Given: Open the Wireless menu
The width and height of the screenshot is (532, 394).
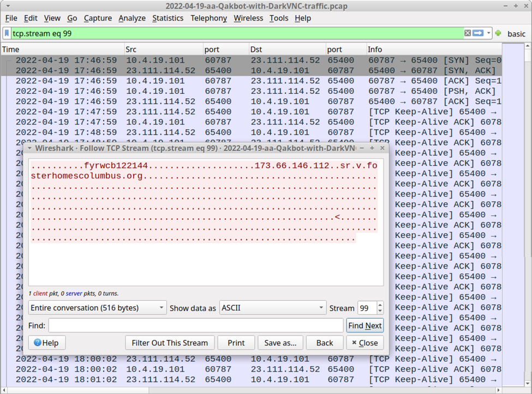Looking at the screenshot, I should pyautogui.click(x=248, y=18).
